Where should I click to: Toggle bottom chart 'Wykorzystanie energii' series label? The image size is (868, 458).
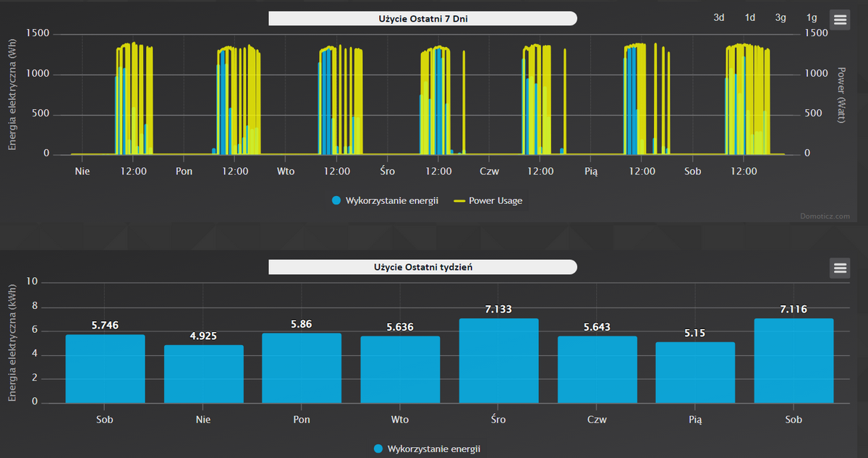(433, 449)
